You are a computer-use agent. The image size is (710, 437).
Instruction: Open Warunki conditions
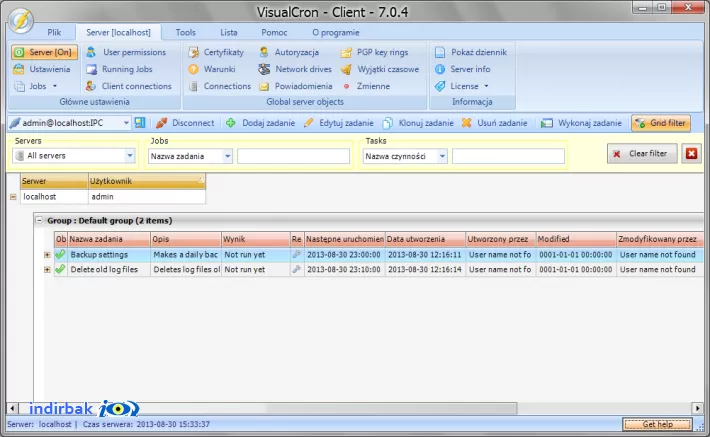212,69
